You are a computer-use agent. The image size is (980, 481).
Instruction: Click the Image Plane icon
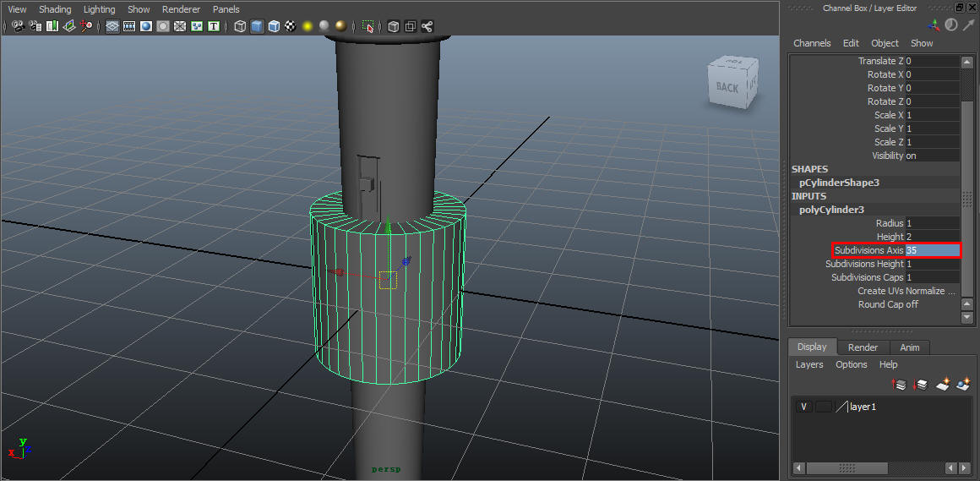click(x=69, y=26)
